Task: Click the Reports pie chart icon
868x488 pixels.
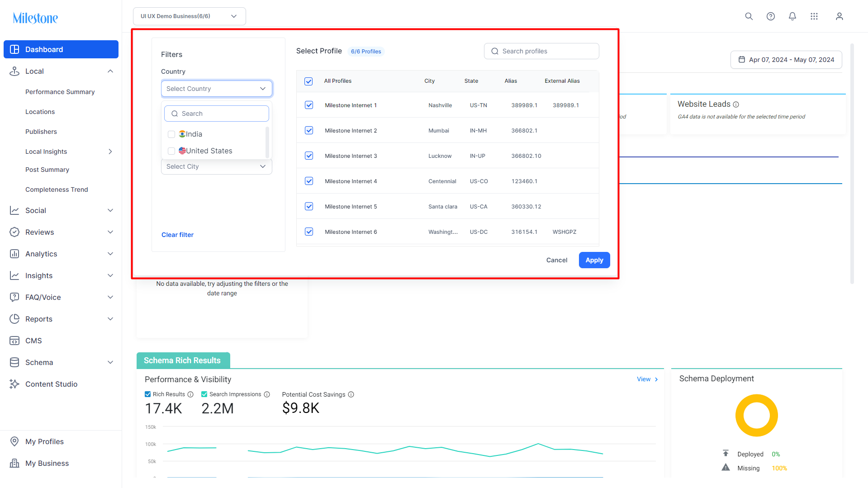Action: pos(14,319)
